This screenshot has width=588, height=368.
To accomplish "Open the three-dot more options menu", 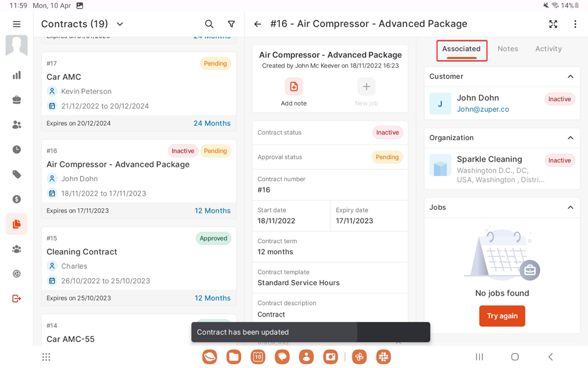I will (575, 24).
